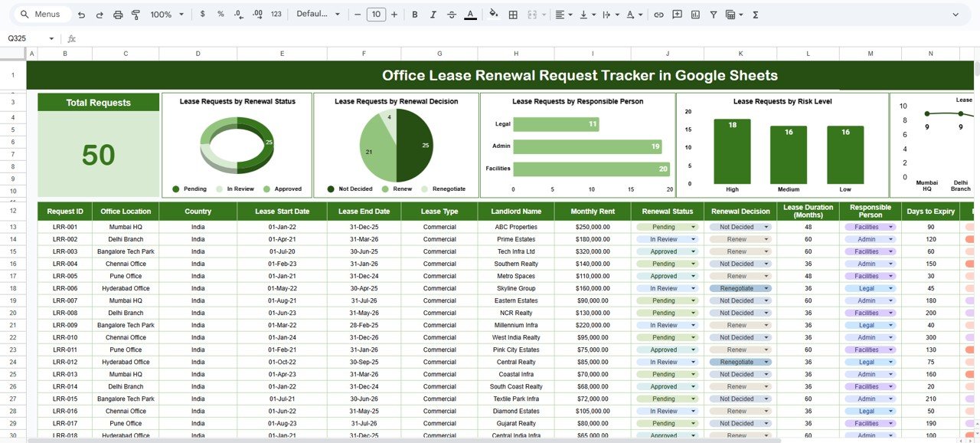The image size is (980, 443).
Task: Undo the last action
Action: point(81,14)
